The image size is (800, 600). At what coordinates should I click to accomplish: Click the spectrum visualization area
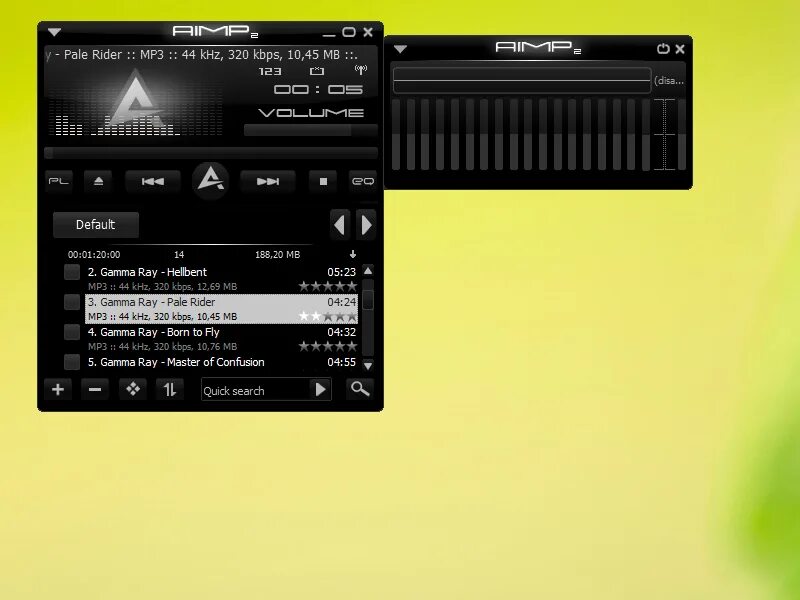point(136,105)
